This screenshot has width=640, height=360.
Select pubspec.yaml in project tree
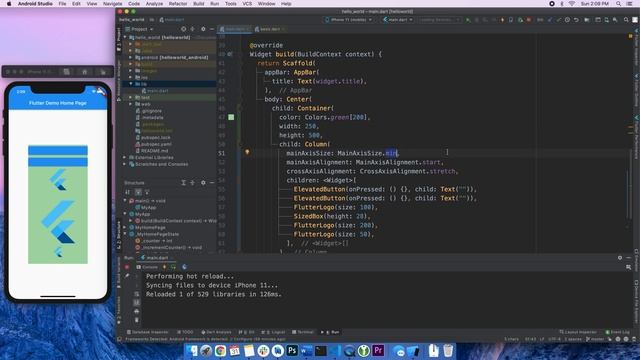click(x=153, y=144)
